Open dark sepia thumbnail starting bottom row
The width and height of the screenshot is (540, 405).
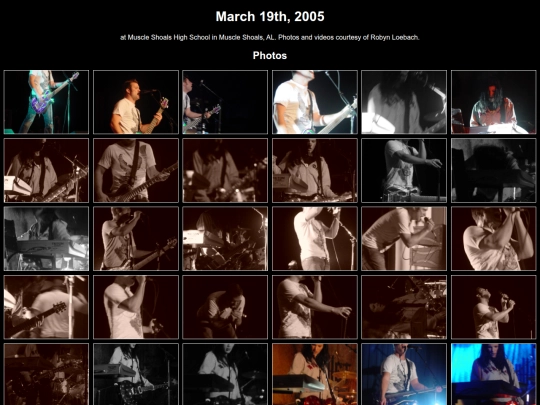[46, 374]
